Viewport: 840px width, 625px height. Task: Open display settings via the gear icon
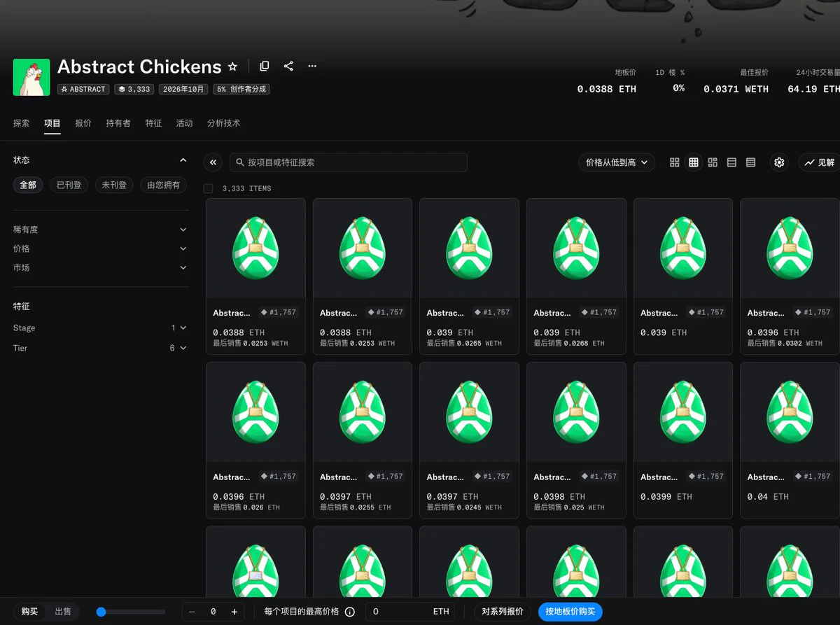tap(779, 162)
